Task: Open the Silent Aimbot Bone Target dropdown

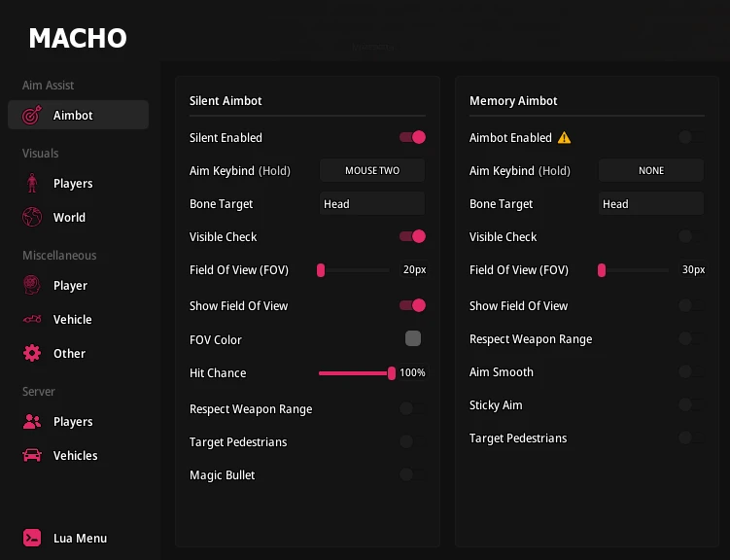Action: [x=372, y=203]
